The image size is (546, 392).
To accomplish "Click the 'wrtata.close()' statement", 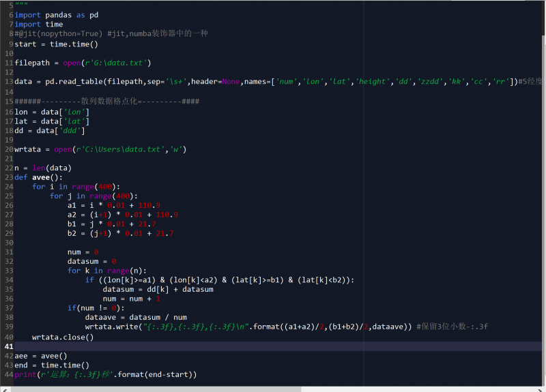I will [x=62, y=337].
